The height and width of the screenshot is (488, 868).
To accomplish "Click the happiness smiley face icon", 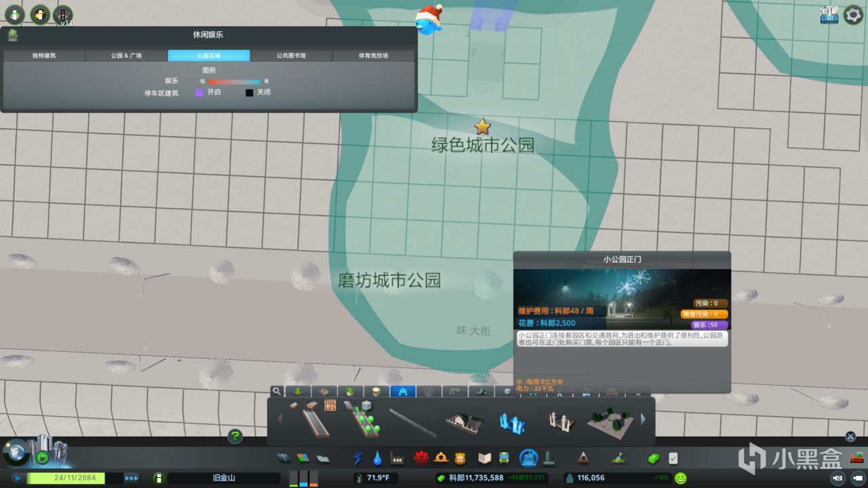I will 680,478.
